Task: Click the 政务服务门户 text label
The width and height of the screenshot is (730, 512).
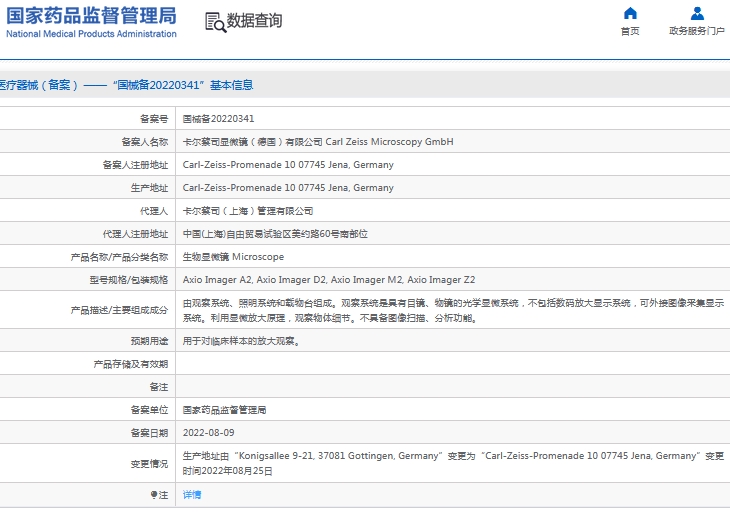Action: click(x=697, y=31)
